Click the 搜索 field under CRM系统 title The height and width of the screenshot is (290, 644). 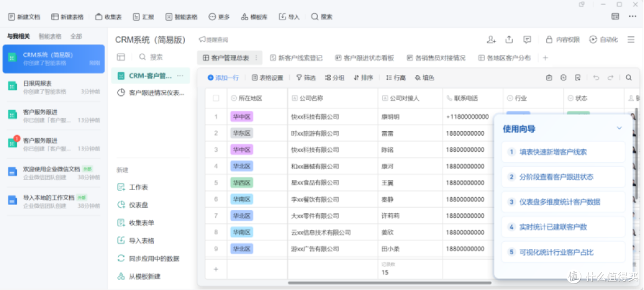pyautogui.click(x=151, y=57)
